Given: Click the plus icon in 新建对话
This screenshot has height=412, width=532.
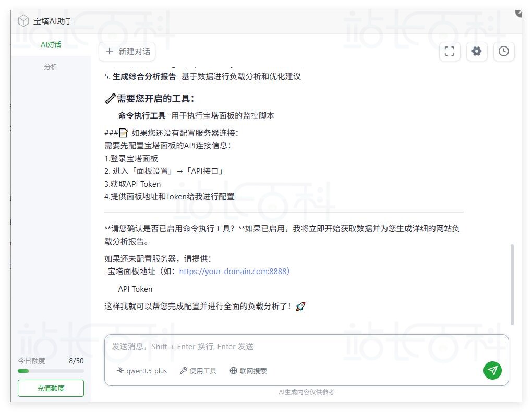Looking at the screenshot, I should click(x=109, y=51).
